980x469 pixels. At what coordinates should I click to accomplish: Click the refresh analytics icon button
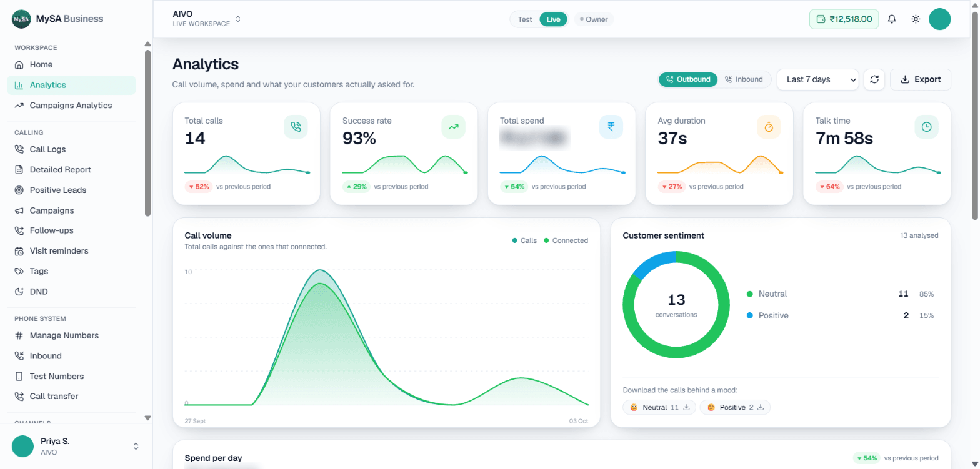coord(874,79)
